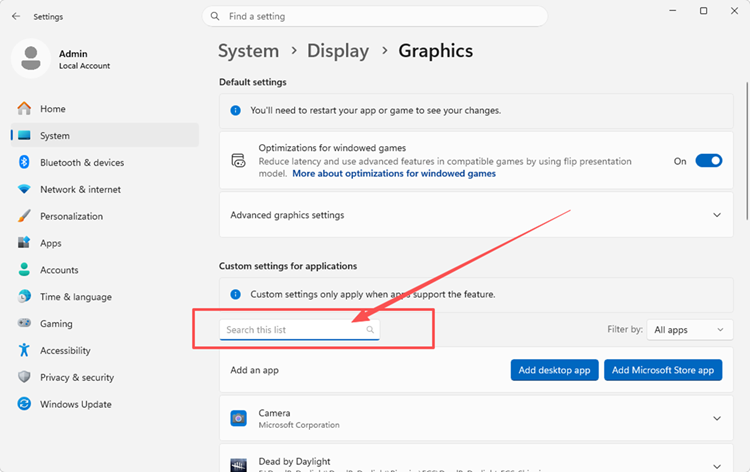Screen dimensions: 750x472
Task: Click the windowed games optimization icon
Action: 238,161
